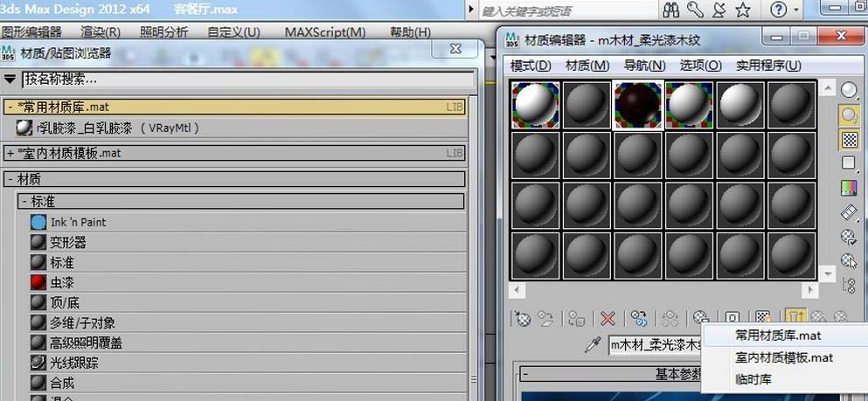Open the 导航(N) menu
The image size is (868, 401).
(x=644, y=66)
